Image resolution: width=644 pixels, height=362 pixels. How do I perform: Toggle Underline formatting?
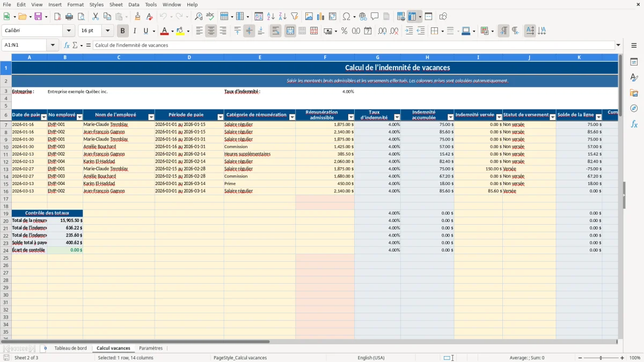145,31
